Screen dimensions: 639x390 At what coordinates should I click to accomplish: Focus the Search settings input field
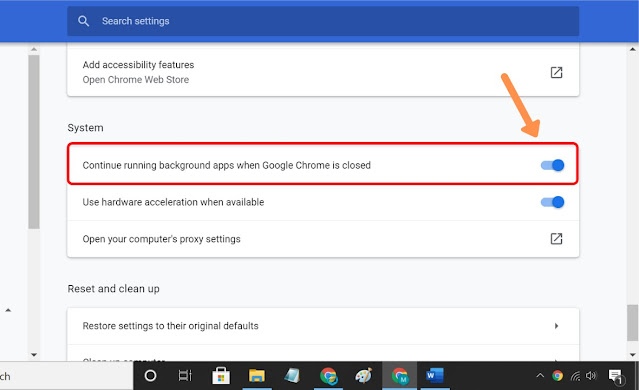[323, 21]
